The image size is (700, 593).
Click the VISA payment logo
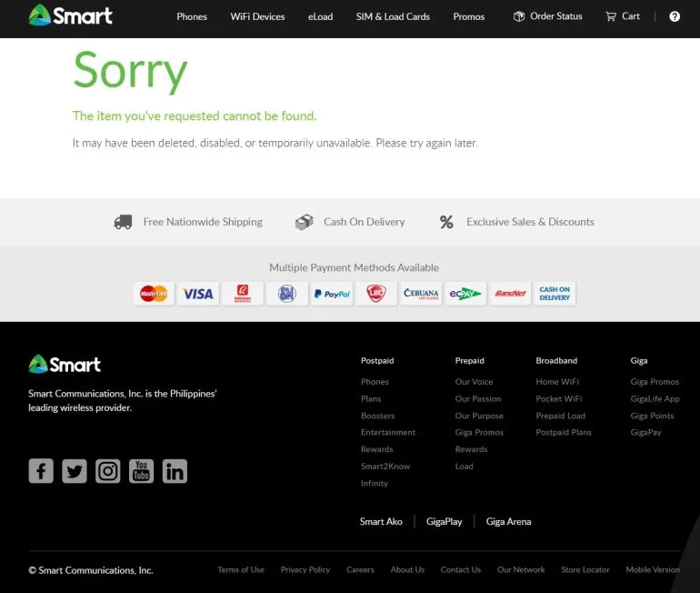(198, 294)
